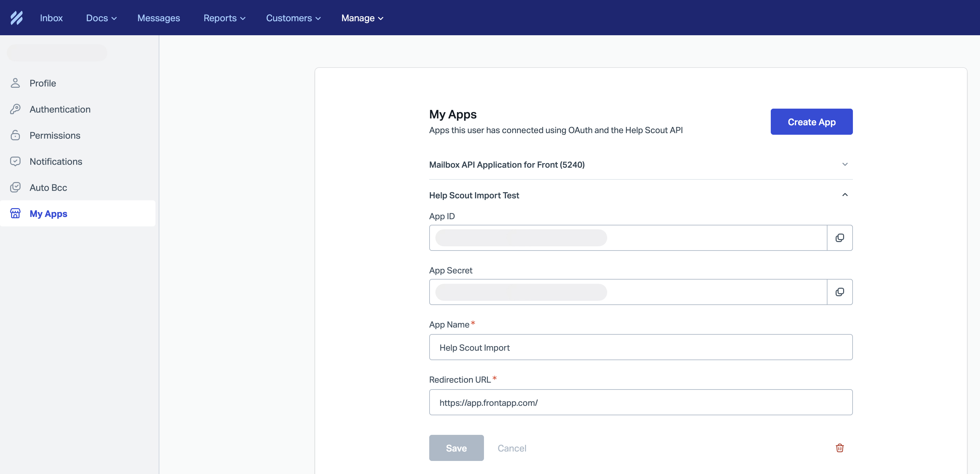Delete app with red trash icon
The width and height of the screenshot is (980, 474).
pyautogui.click(x=839, y=448)
